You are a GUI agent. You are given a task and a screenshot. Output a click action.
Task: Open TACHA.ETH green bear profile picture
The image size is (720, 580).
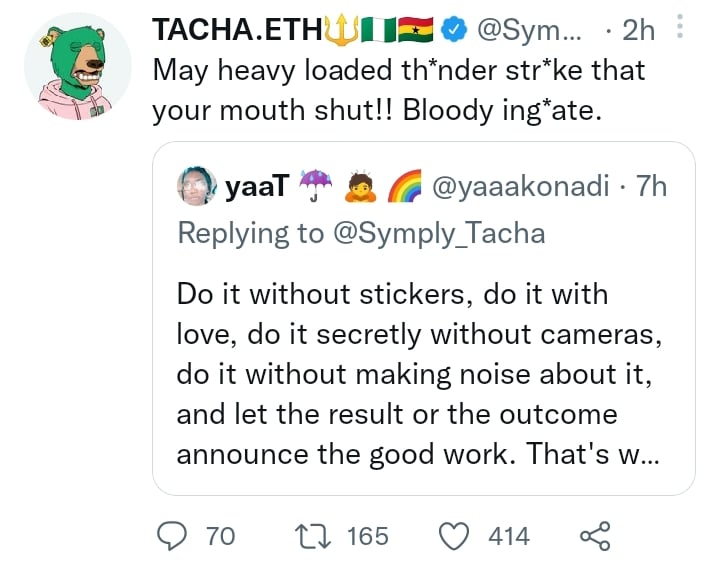pos(77,68)
